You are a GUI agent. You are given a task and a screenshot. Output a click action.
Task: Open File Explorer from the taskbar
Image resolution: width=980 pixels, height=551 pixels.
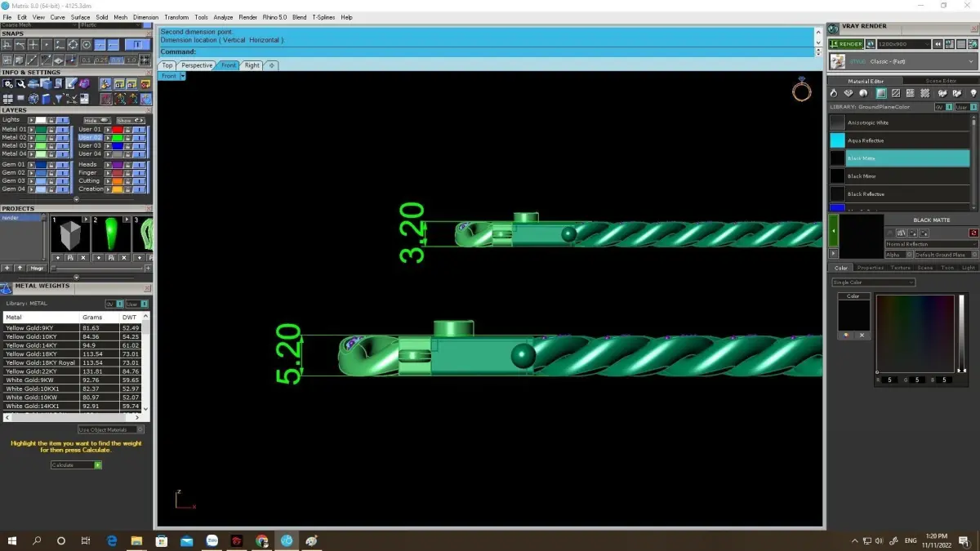pos(136,540)
